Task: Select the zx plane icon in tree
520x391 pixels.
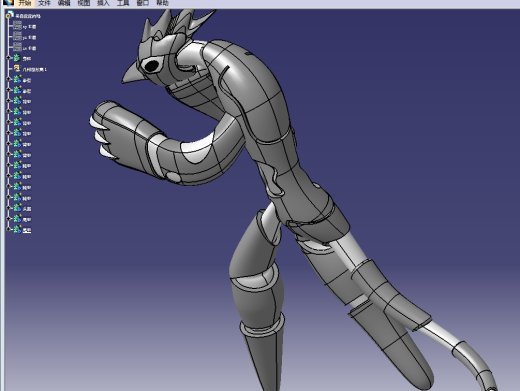Action: tap(17, 47)
